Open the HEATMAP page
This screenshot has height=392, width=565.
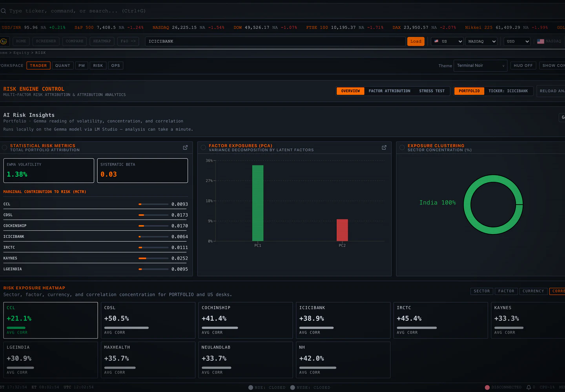[102, 41]
